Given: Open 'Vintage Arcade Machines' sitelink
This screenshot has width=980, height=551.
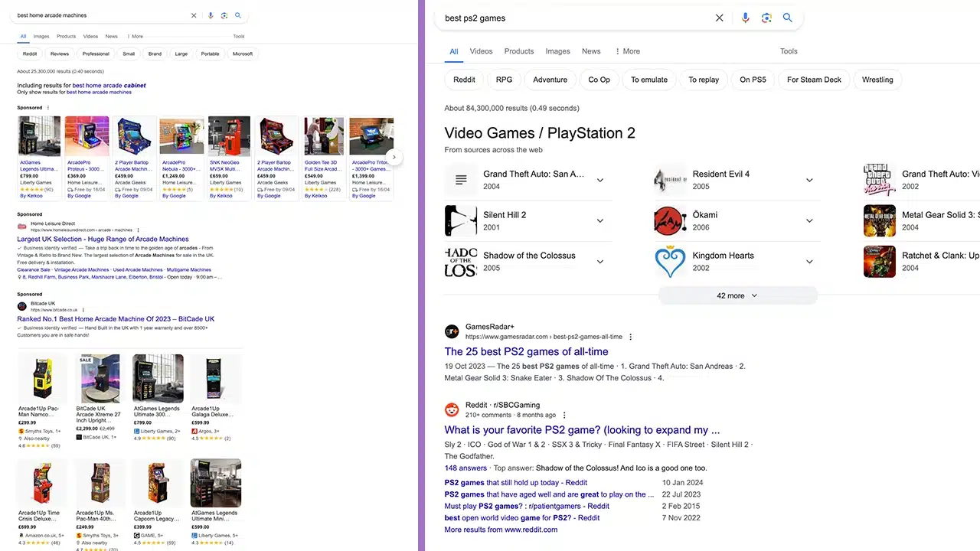Looking at the screenshot, I should point(81,270).
